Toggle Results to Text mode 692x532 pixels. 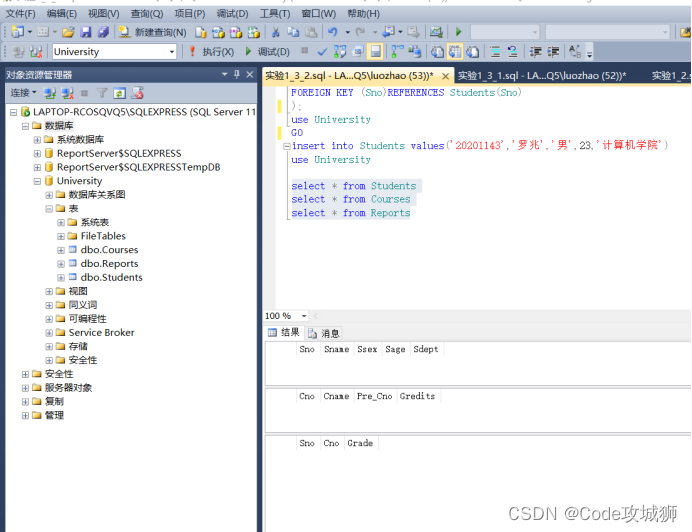point(437,52)
